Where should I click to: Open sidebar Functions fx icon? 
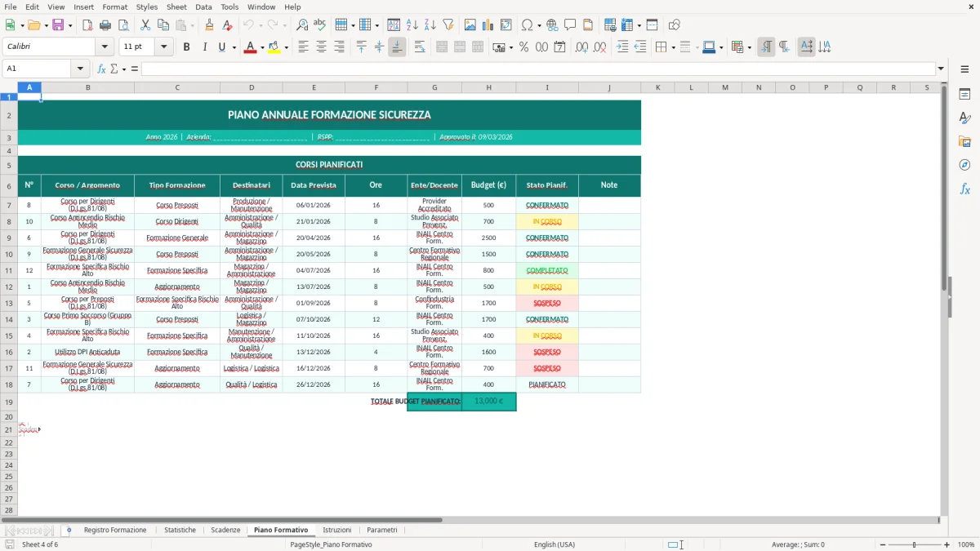coord(964,189)
